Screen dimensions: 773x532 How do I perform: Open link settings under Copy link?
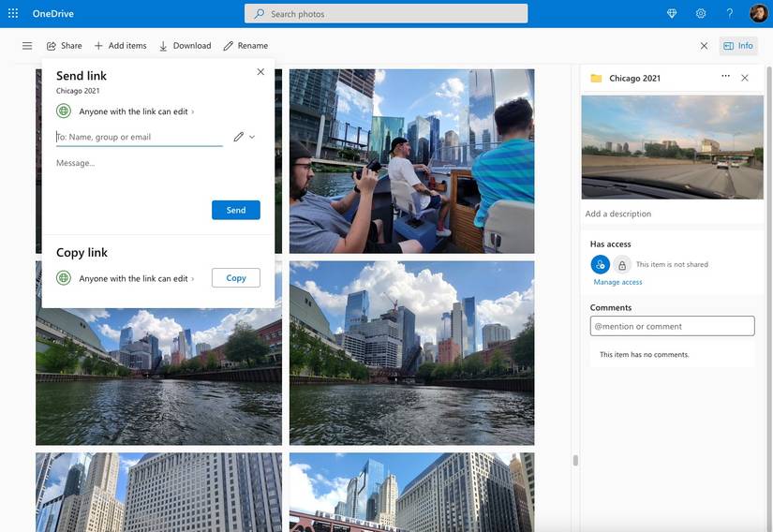point(137,279)
